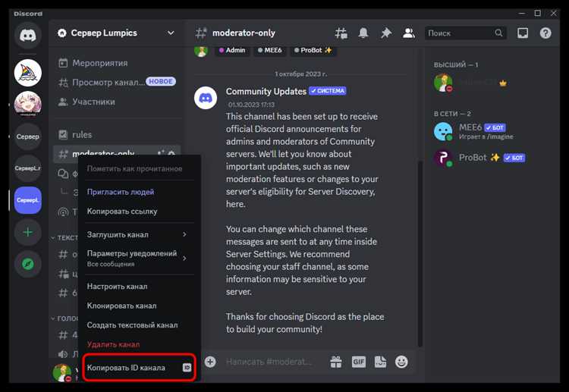Open edit channel gear on moderator-only

point(171,154)
